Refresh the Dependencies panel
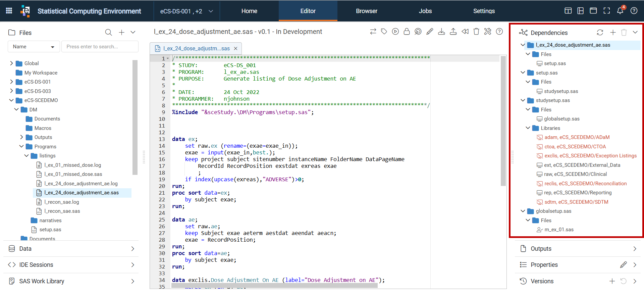Screen dimensions: 644x292 [x=600, y=33]
